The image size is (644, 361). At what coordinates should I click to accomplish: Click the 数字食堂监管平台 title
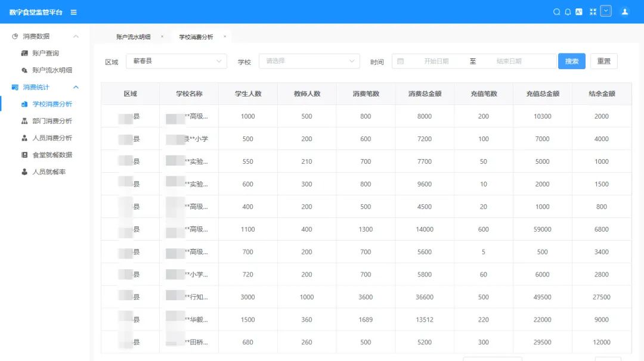point(36,13)
